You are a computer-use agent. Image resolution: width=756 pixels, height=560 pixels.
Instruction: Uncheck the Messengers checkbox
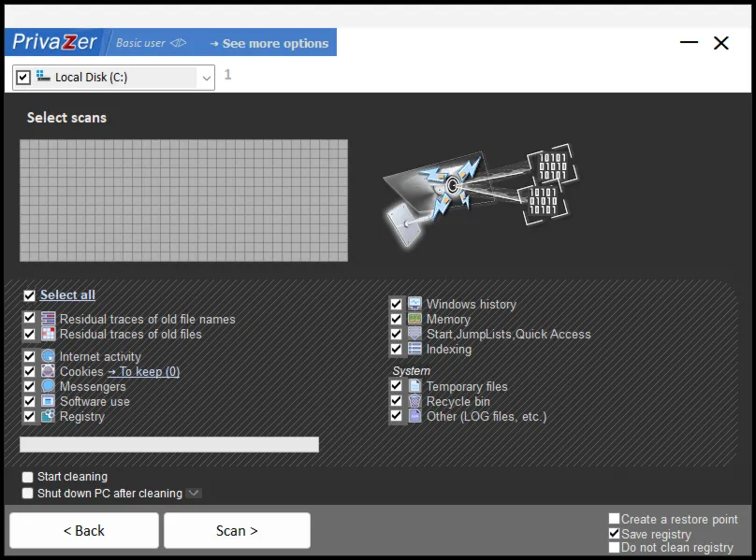tap(29, 386)
